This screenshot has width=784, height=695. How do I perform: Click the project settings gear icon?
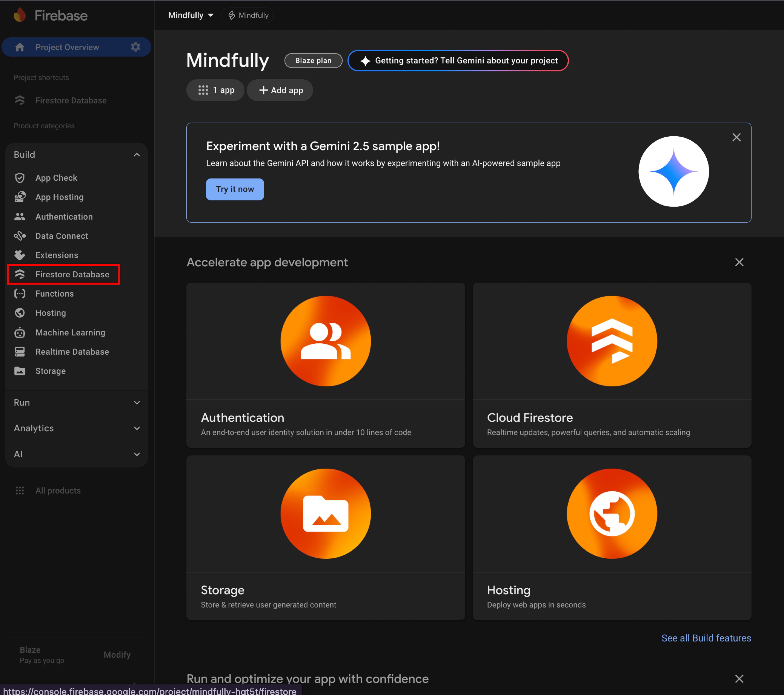click(135, 47)
